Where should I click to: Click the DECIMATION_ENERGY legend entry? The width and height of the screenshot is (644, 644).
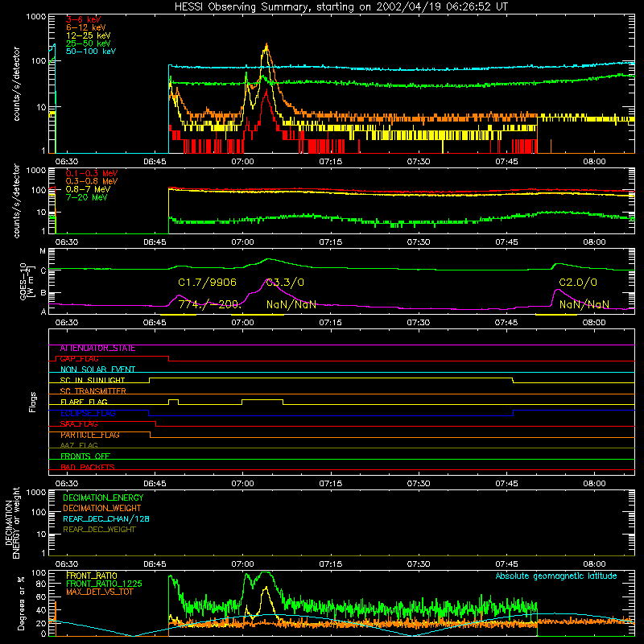coord(103,497)
